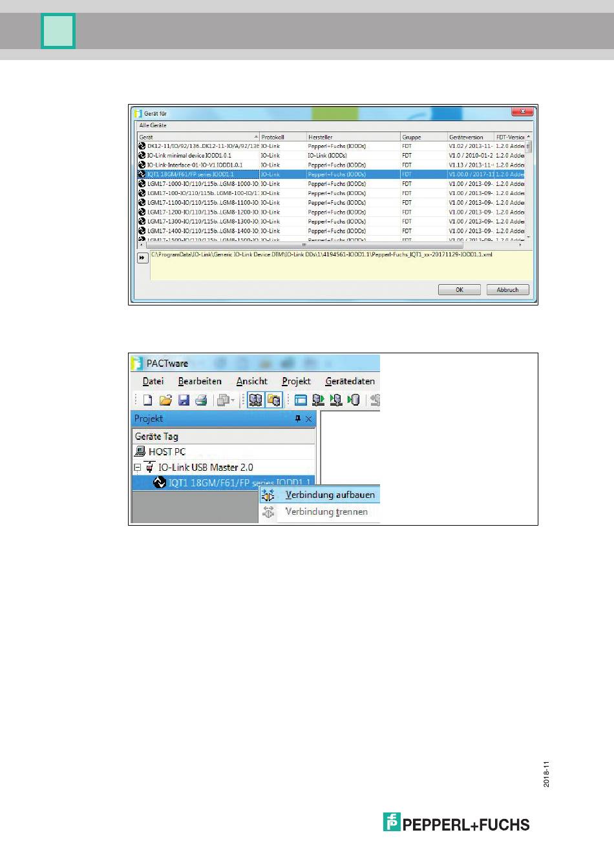Click the Geräte Tag column header

[x=224, y=437]
